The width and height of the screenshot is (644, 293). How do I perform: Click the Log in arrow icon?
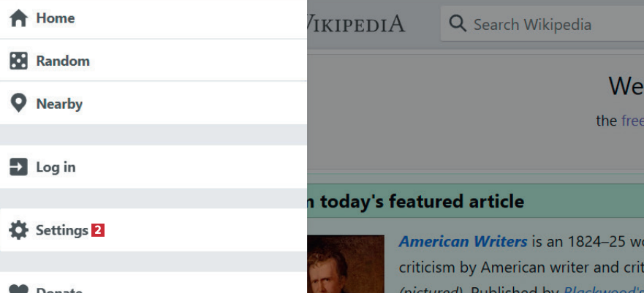(x=18, y=167)
